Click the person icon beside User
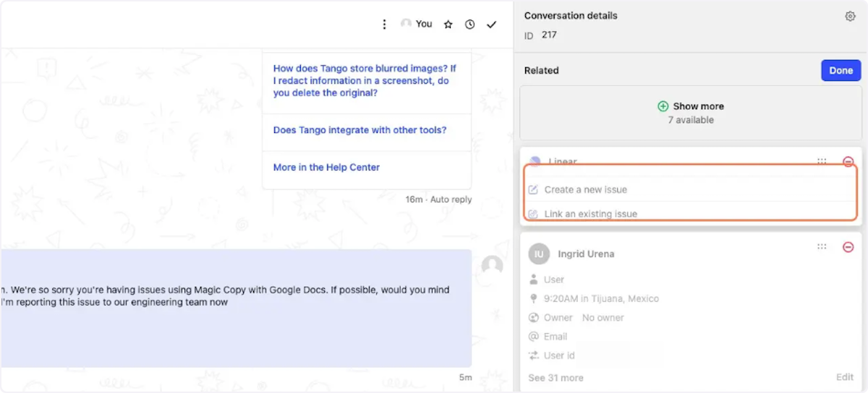The image size is (868, 393). (x=534, y=280)
